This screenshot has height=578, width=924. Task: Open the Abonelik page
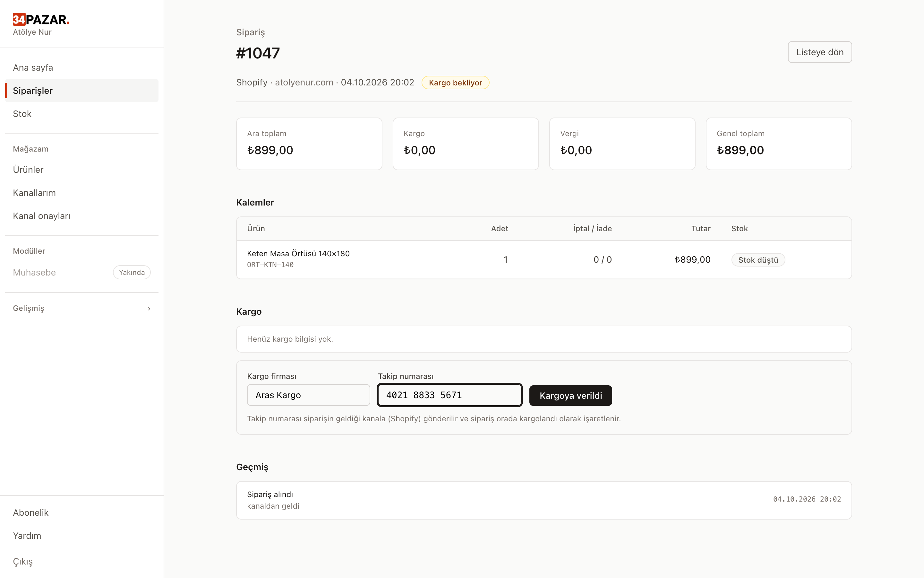82,512
